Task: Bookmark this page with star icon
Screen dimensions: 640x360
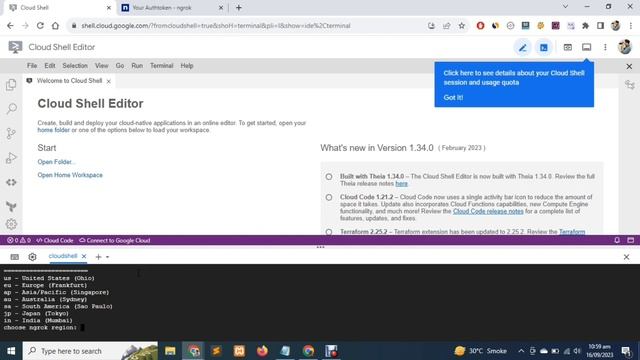Action: point(462,26)
